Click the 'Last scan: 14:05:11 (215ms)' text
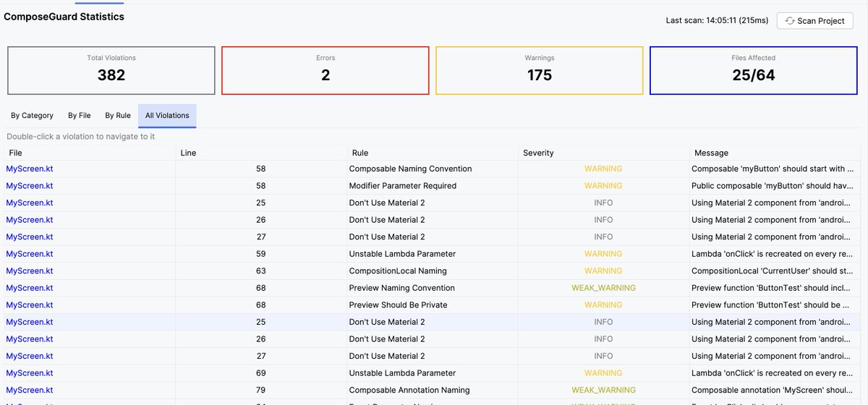 coord(717,21)
